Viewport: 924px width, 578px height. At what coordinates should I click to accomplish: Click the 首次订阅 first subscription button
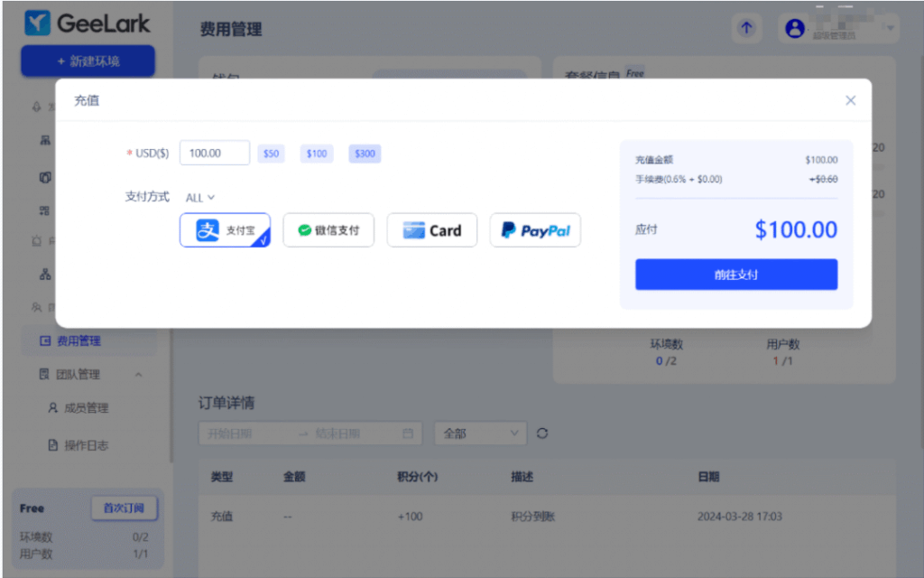[124, 508]
